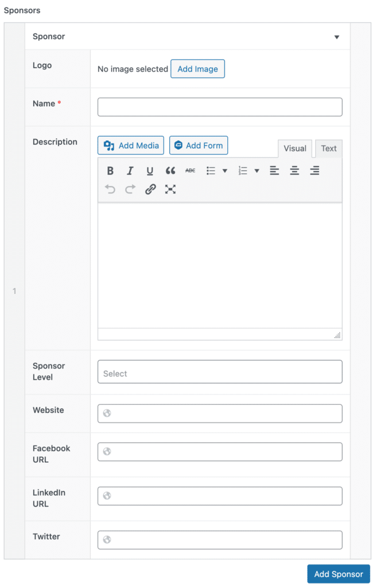
Task: Align text left in the editor
Action: 274,171
